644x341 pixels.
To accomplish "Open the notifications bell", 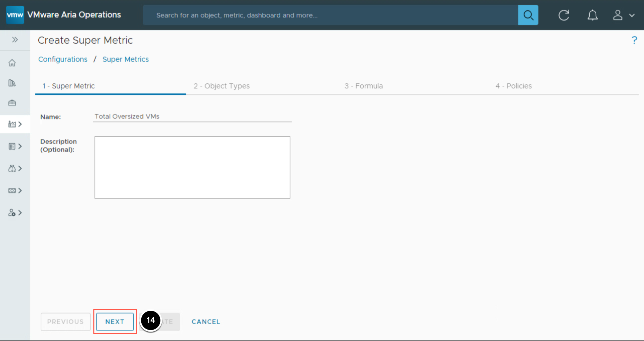I will click(x=592, y=15).
